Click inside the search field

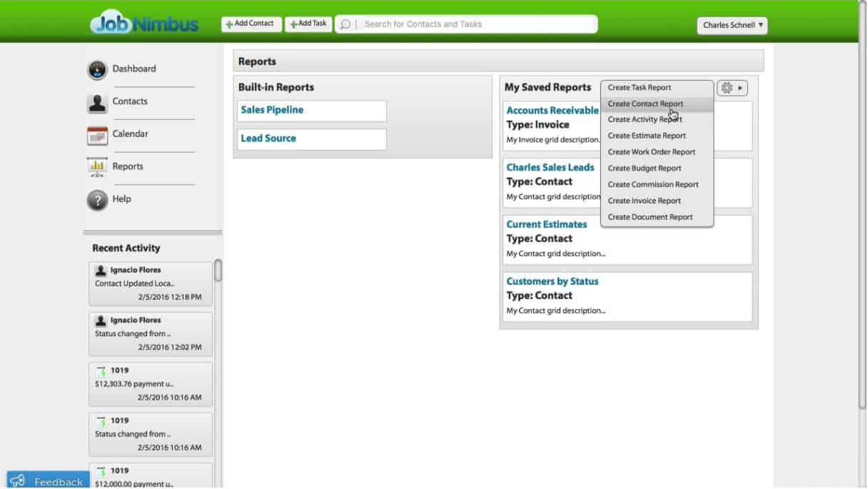[464, 24]
